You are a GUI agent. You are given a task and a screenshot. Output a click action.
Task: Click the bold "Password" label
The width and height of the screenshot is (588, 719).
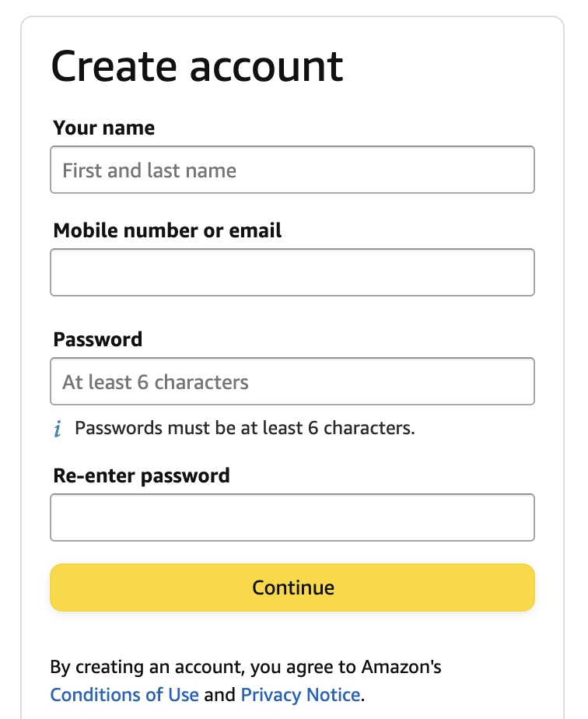coord(98,339)
